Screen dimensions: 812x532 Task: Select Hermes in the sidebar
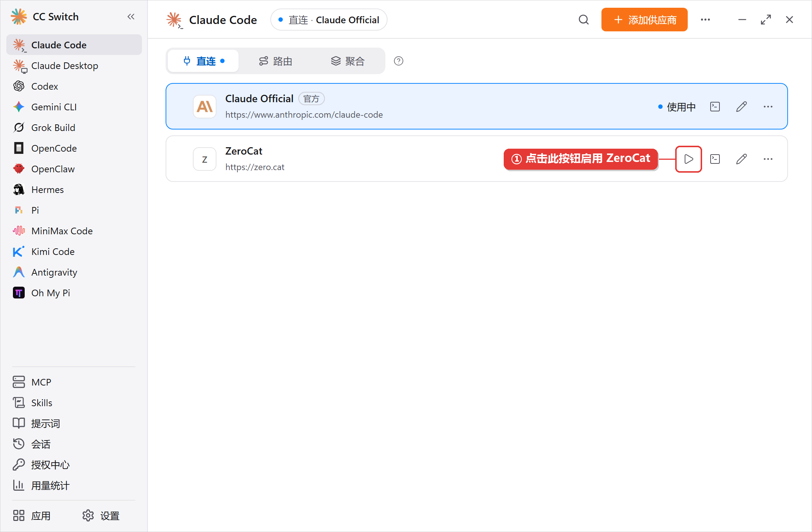[74, 190]
